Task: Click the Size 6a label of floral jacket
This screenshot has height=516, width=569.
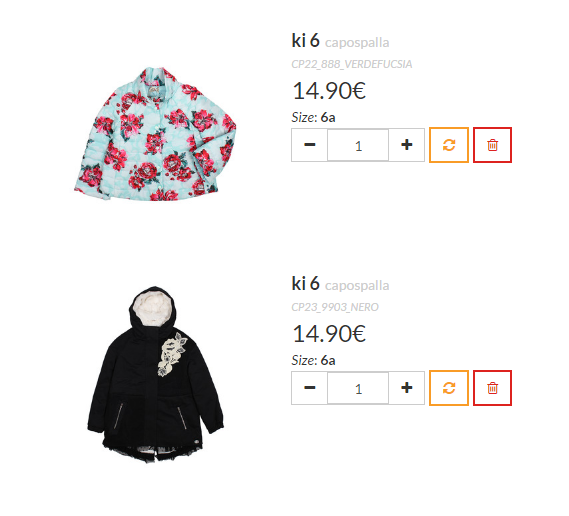Action: click(x=314, y=117)
